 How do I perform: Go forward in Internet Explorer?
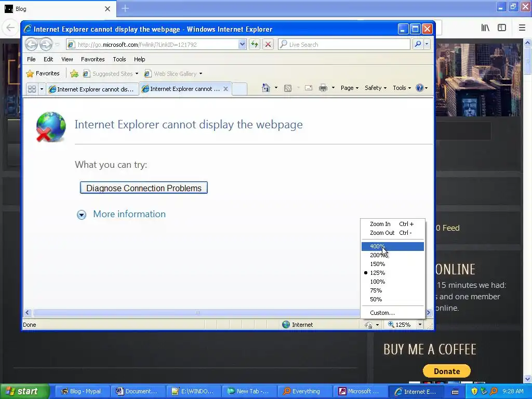pyautogui.click(x=46, y=44)
